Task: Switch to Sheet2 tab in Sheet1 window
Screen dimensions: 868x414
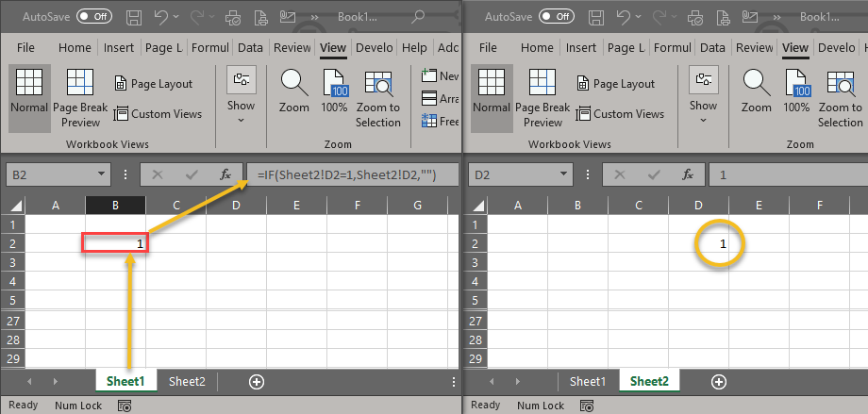Action: (187, 381)
